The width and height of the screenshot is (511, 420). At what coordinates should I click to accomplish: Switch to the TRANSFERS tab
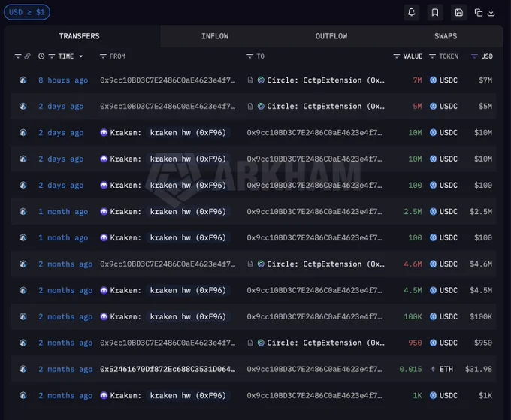pos(79,36)
